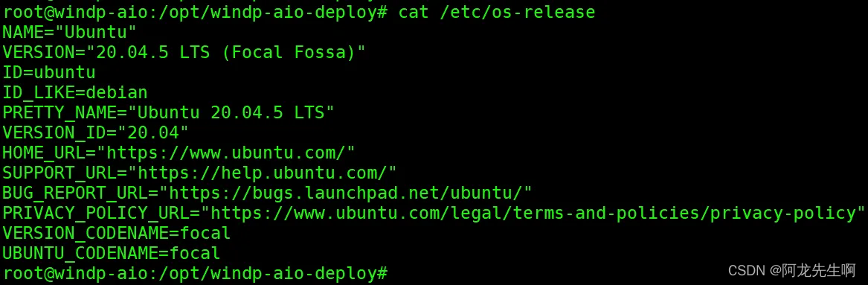Click the VERSION_ID="20.04" line
Viewport: 868px width, 285px height.
tap(95, 132)
